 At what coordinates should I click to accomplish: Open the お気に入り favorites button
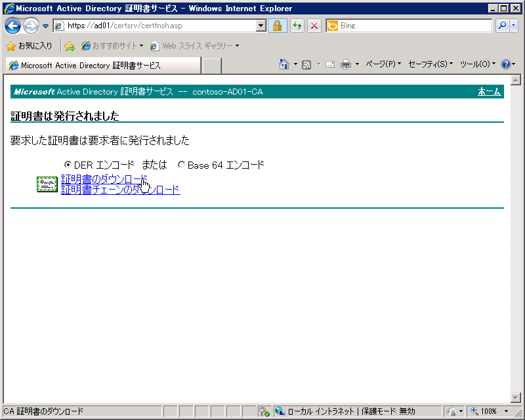tap(30, 46)
